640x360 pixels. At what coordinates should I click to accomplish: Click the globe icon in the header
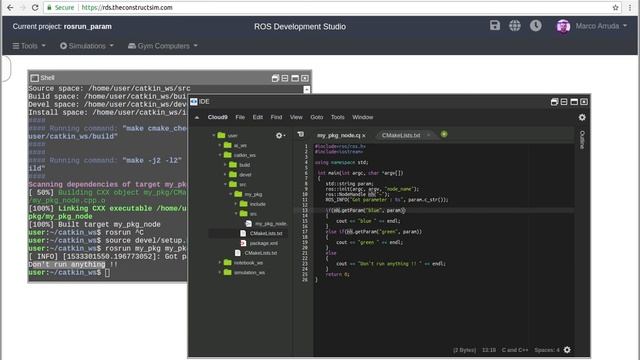(515, 26)
